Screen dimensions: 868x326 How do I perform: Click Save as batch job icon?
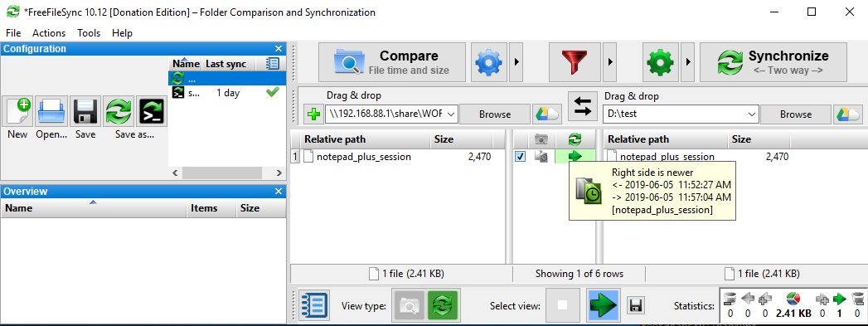tap(152, 111)
